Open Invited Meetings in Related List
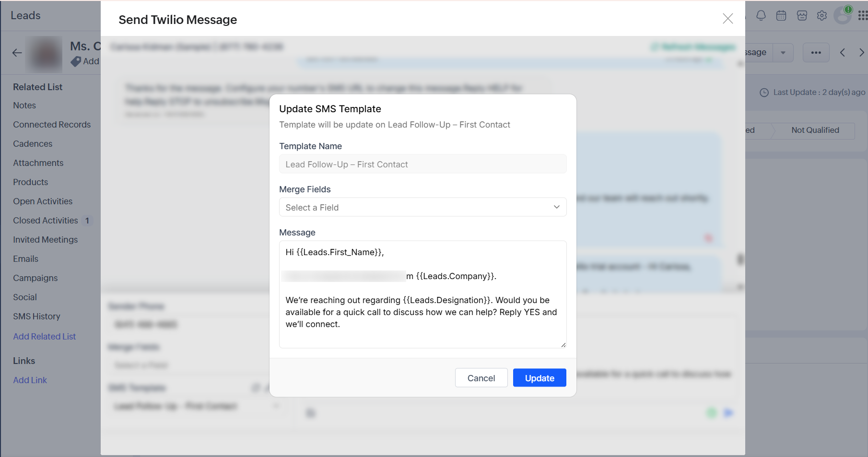868x457 pixels. pyautogui.click(x=46, y=240)
